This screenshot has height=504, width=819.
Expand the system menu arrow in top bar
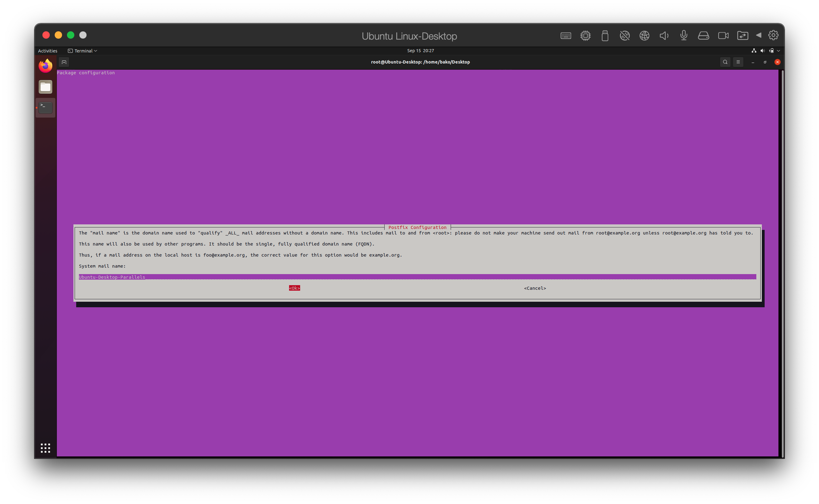point(779,51)
